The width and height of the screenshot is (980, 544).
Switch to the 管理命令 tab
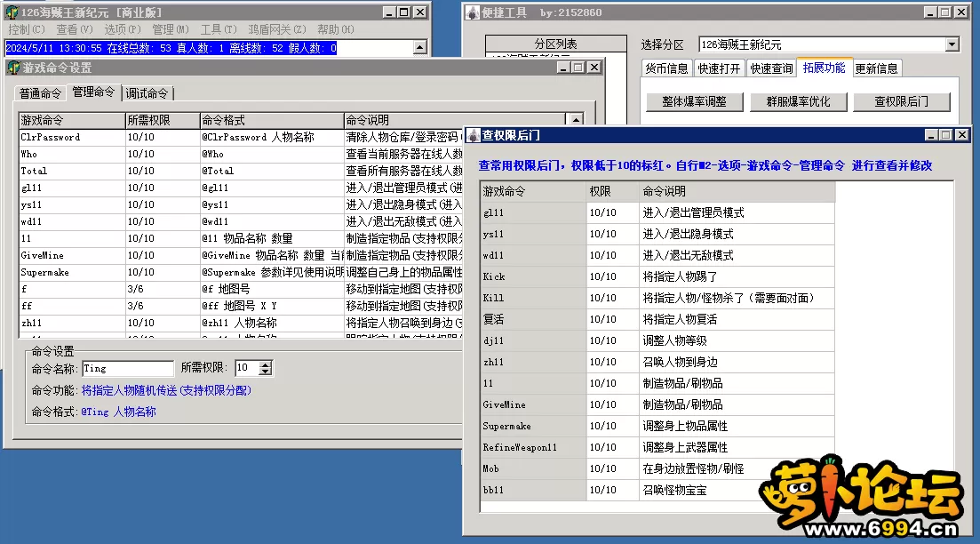coord(93,92)
